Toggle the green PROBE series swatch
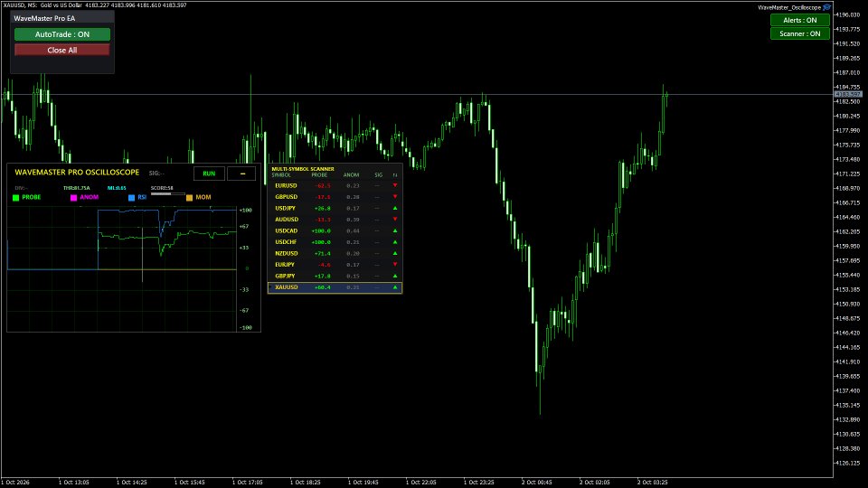 pos(16,198)
